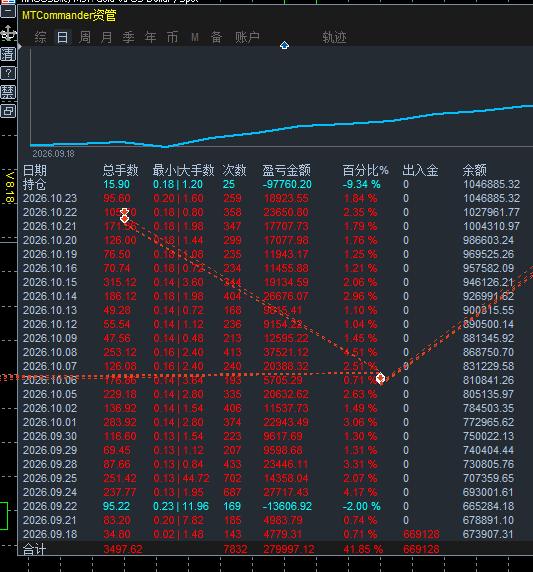Click profit 20632.62 in the 2026.10.05 row
This screenshot has width=533, height=572.
click(x=286, y=394)
